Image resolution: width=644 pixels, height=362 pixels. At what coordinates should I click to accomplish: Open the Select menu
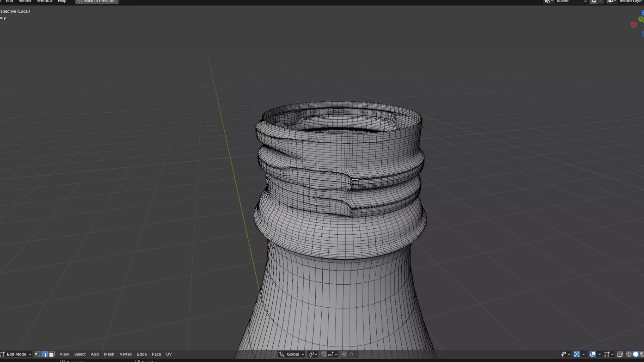point(80,354)
